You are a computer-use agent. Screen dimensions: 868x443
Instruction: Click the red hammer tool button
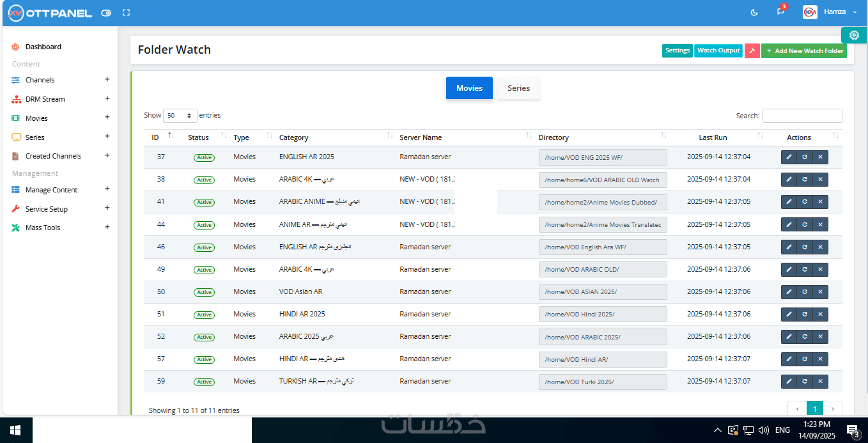coord(752,51)
